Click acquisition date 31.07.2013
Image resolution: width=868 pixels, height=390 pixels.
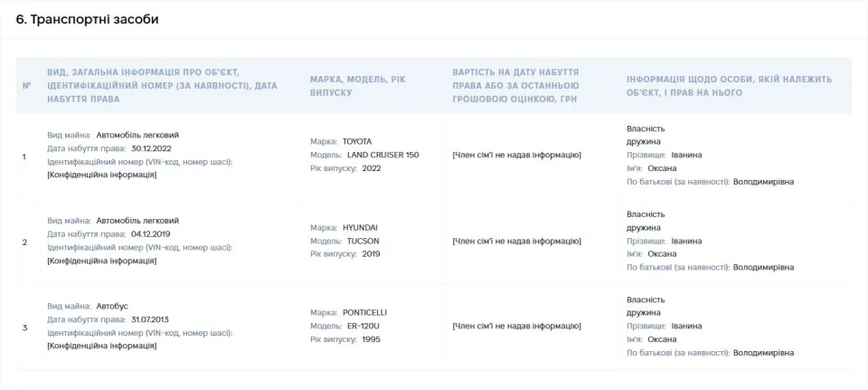tap(150, 319)
